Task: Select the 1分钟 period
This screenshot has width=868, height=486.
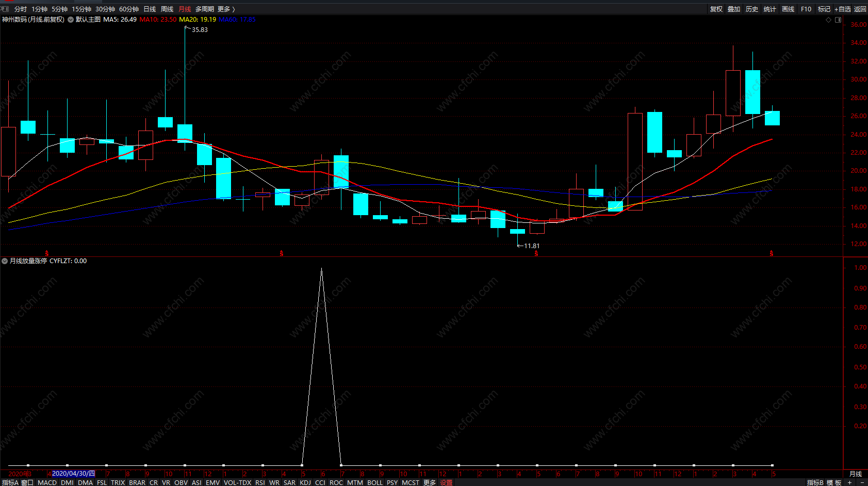Action: point(39,9)
